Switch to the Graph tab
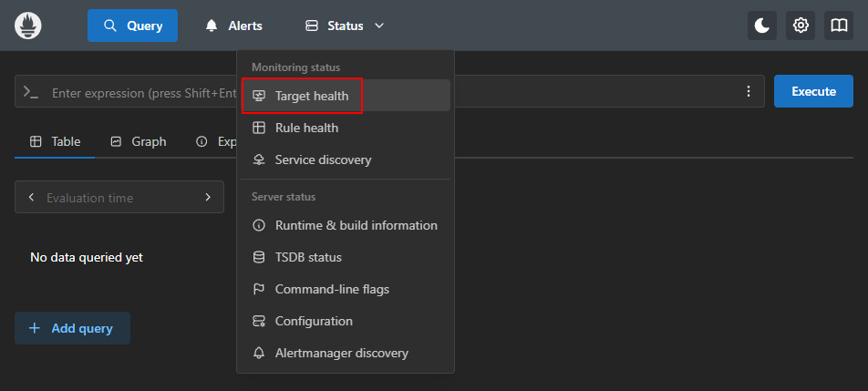Image resolution: width=868 pixels, height=391 pixels. coord(139,141)
